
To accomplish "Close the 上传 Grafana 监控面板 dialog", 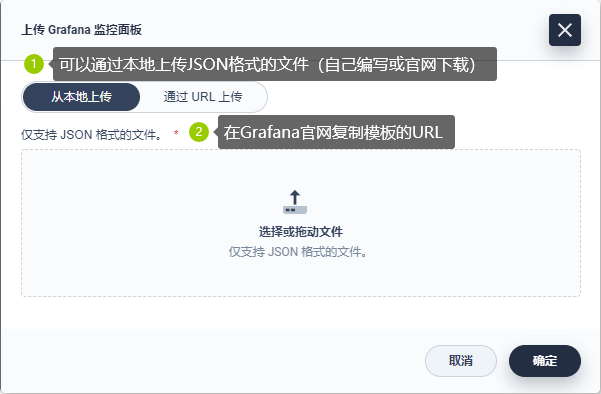I will pos(565,30).
